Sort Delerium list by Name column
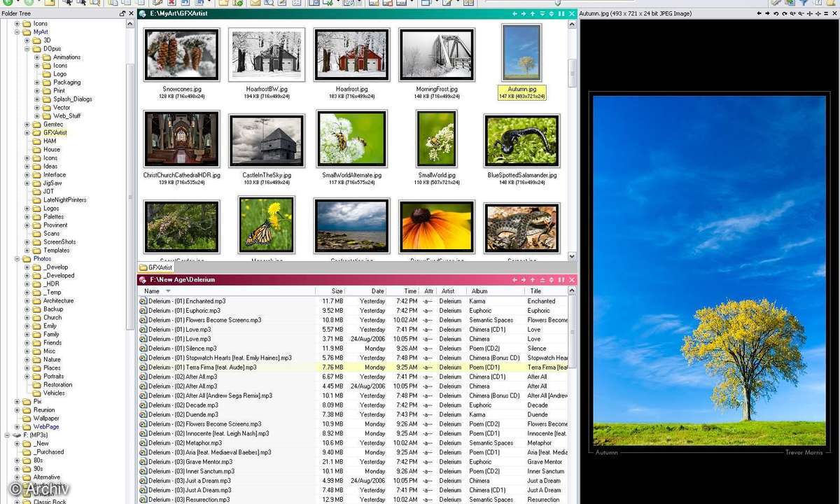This screenshot has height=504, width=840. pyautogui.click(x=226, y=290)
